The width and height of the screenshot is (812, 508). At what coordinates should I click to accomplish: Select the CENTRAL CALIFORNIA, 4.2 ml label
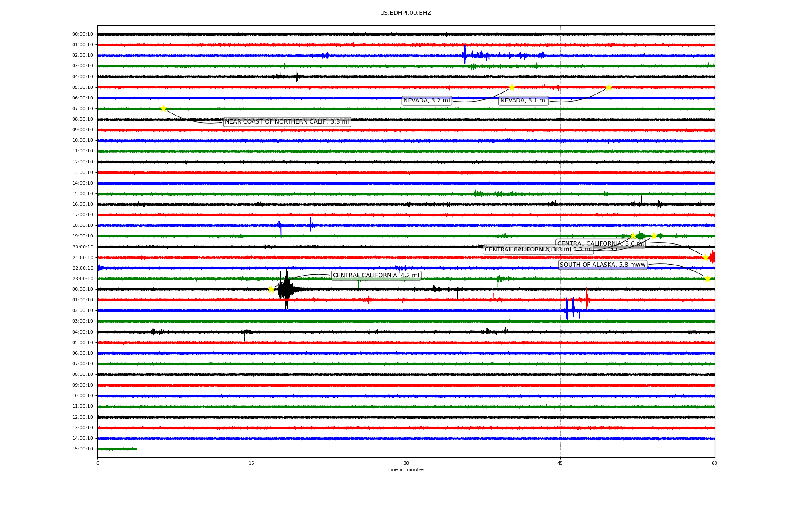[376, 276]
